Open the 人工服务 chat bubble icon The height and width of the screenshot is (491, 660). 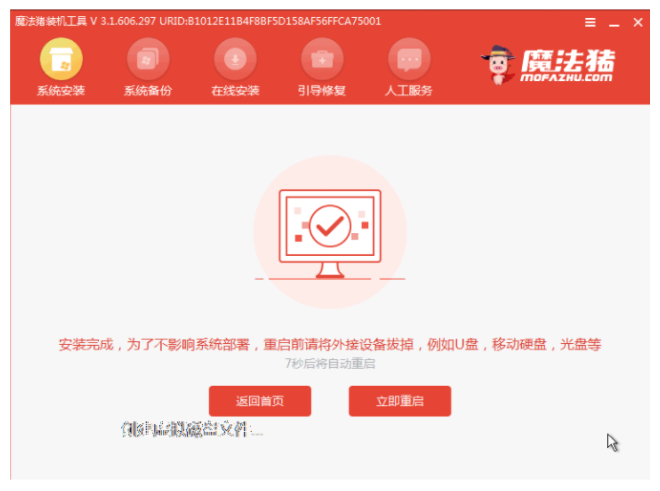tap(409, 59)
